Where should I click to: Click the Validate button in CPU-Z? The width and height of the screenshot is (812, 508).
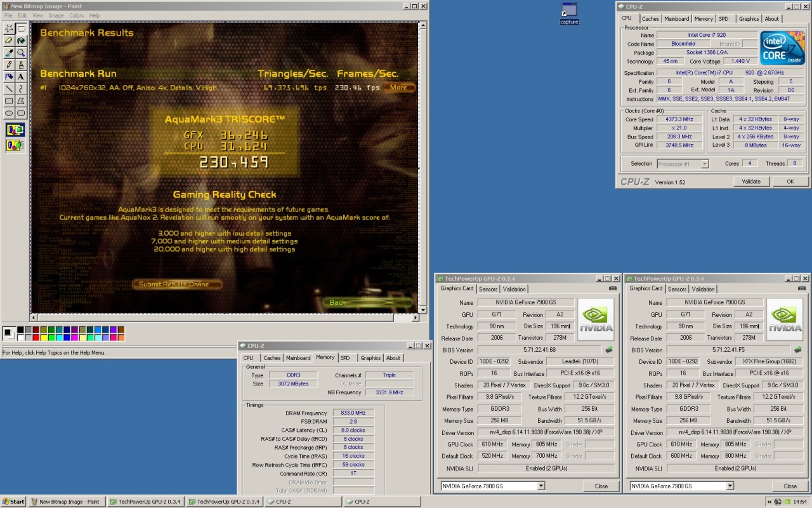pyautogui.click(x=751, y=182)
